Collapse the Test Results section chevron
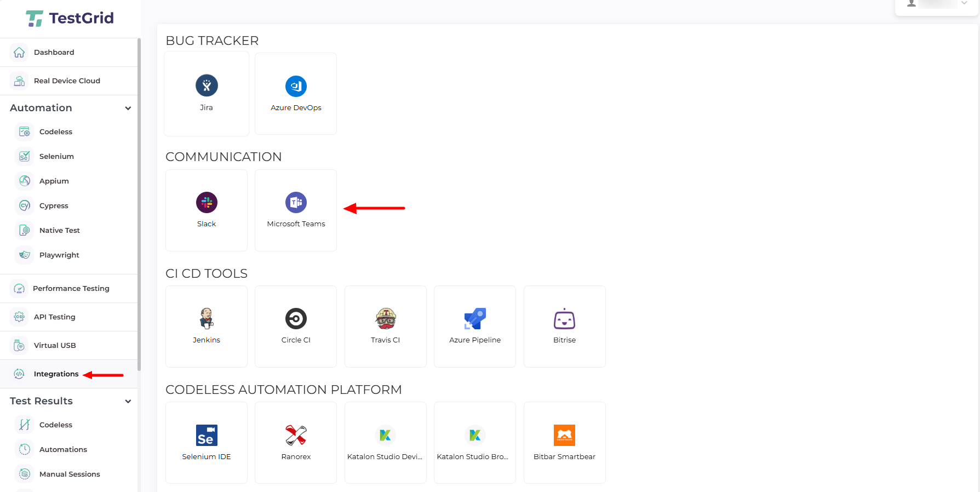 coord(128,402)
